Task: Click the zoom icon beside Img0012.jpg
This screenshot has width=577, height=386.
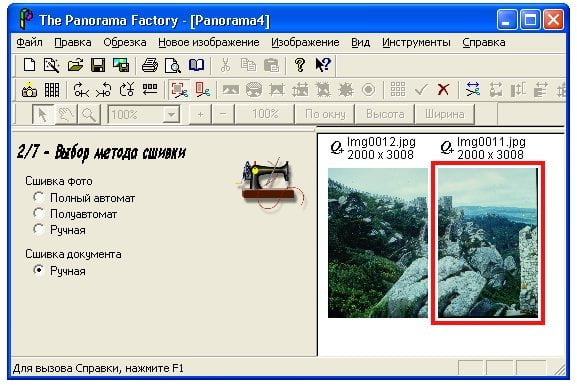Action: point(337,148)
